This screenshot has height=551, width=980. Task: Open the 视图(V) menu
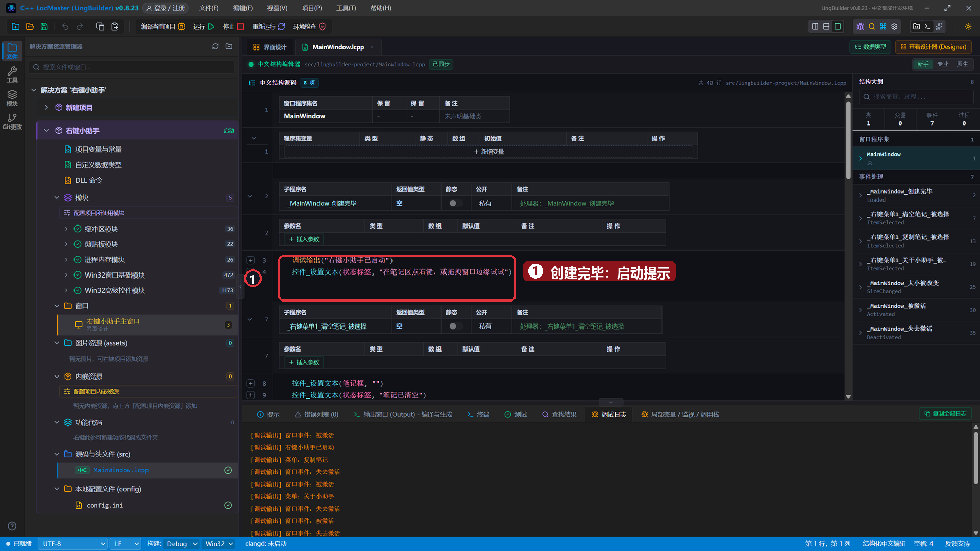tap(277, 8)
